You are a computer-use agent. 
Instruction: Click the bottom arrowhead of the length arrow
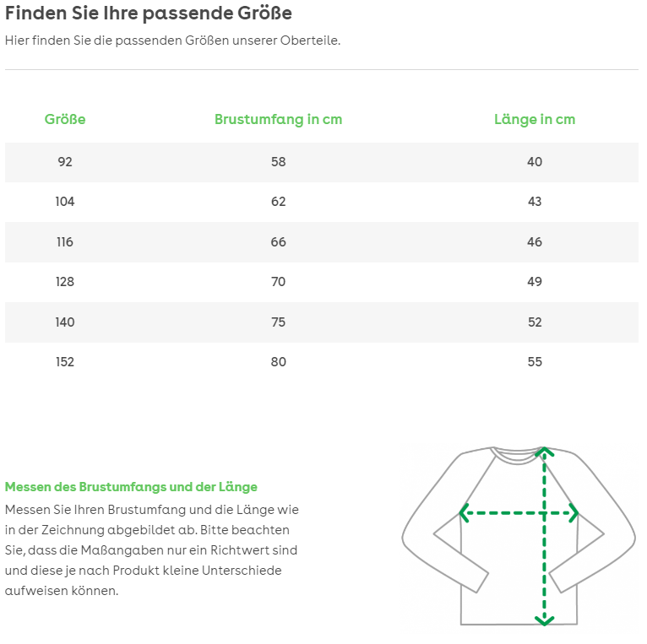point(545,620)
